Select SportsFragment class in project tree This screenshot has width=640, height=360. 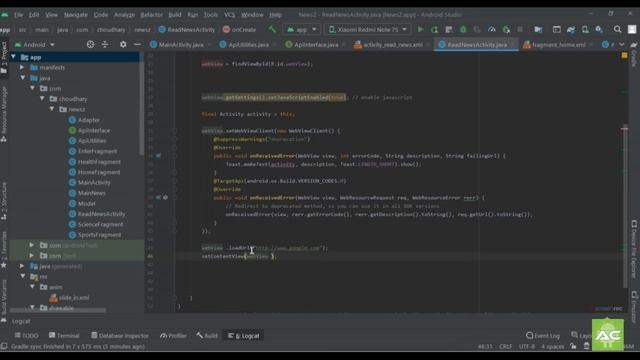[99, 235]
